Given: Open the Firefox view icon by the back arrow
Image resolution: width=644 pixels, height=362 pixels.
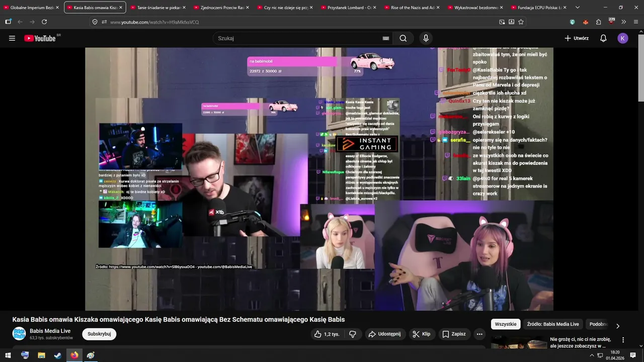Looking at the screenshot, I should pos(8,22).
